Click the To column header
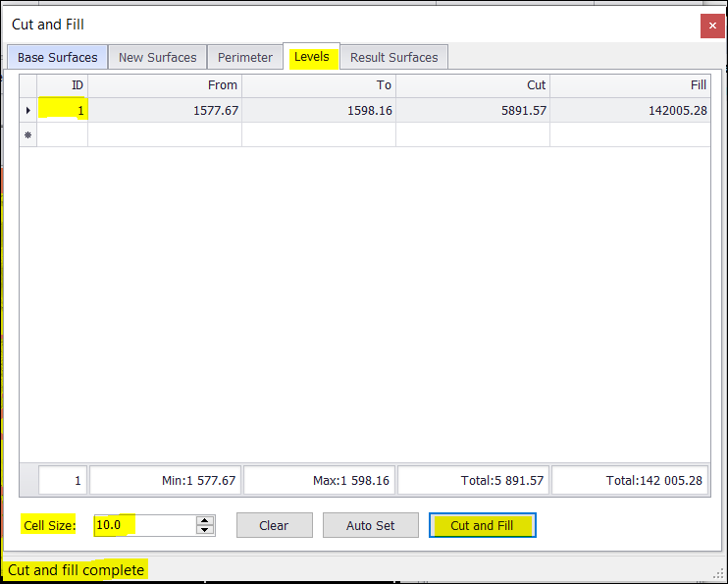The height and width of the screenshot is (584, 728). click(319, 85)
